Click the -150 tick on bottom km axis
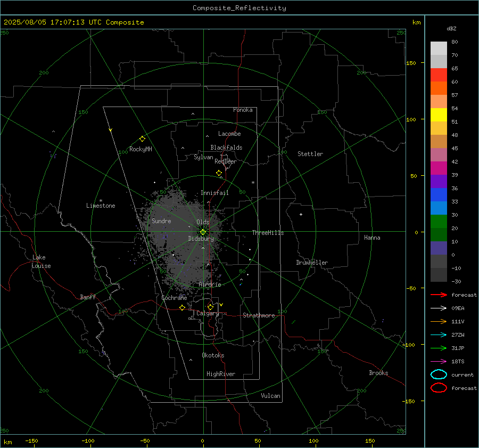Viewport: 479px width, 448px height. click(x=31, y=441)
